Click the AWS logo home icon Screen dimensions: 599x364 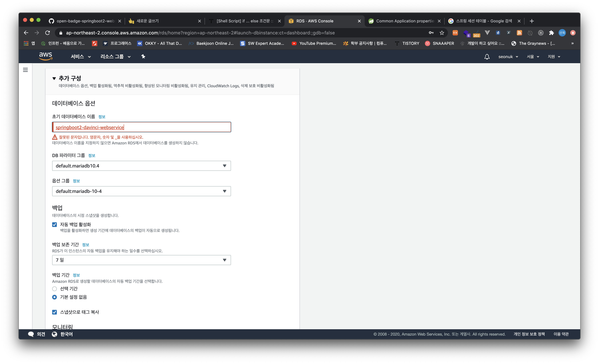click(x=45, y=56)
